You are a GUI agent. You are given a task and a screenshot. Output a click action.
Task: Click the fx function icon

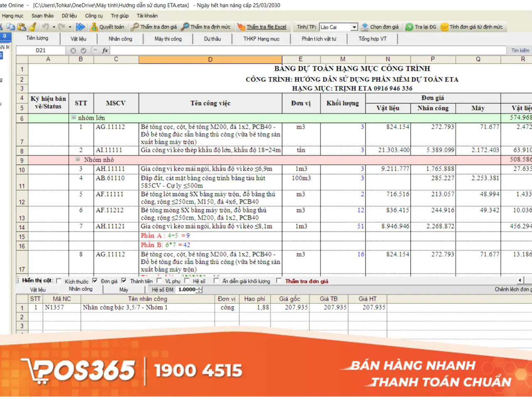pos(105,50)
